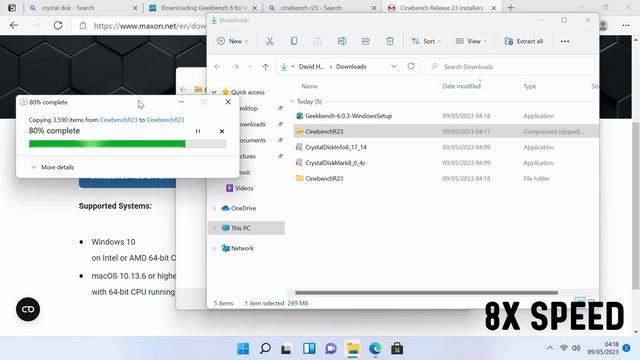640x360 pixels.
Task: Click destination CinebenchR23 link in copy dialog
Action: pos(165,120)
